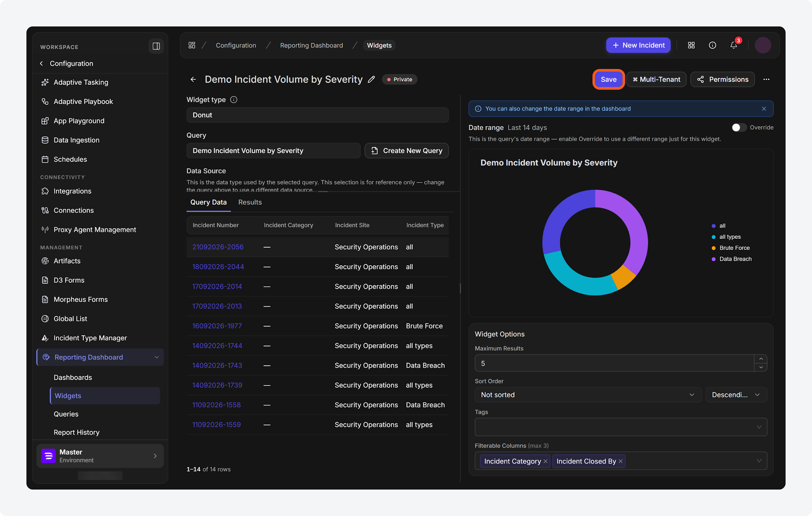Image resolution: width=812 pixels, height=516 pixels.
Task: Click the home grid icon in breadcrumb
Action: pos(192,45)
